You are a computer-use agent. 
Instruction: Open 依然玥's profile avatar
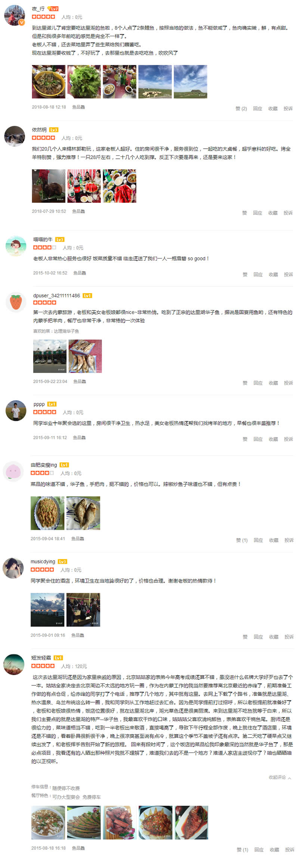(x=15, y=136)
